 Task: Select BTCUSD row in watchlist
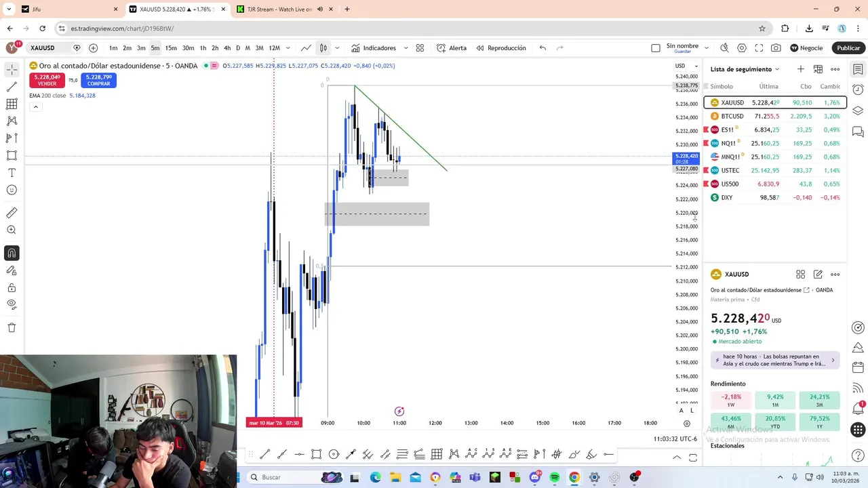[775, 116]
